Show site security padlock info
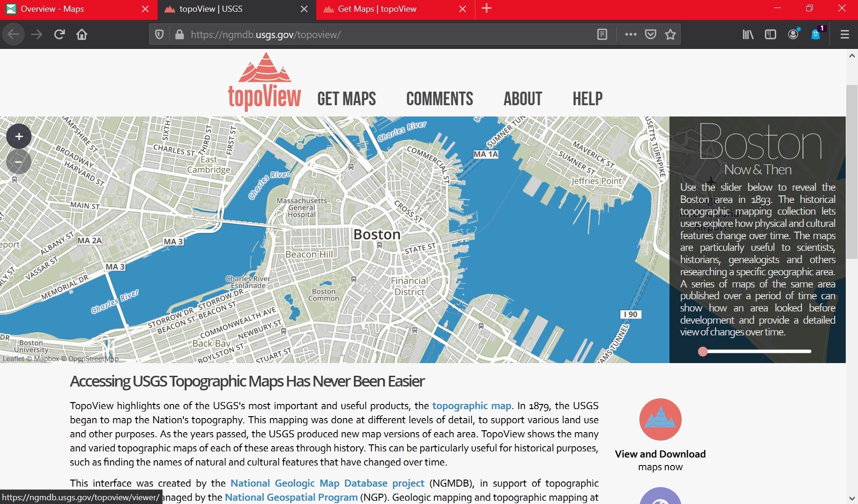 point(179,34)
